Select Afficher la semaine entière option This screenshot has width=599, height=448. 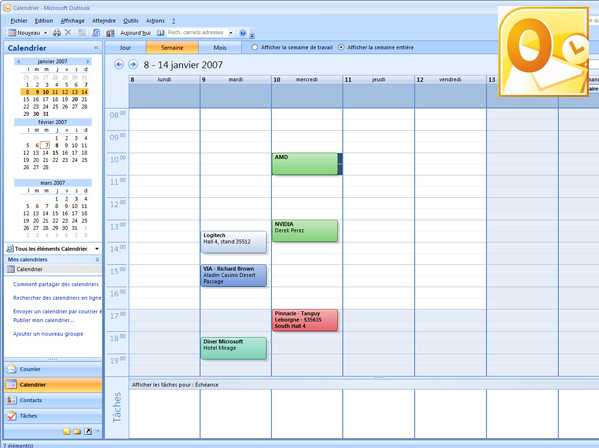(341, 47)
